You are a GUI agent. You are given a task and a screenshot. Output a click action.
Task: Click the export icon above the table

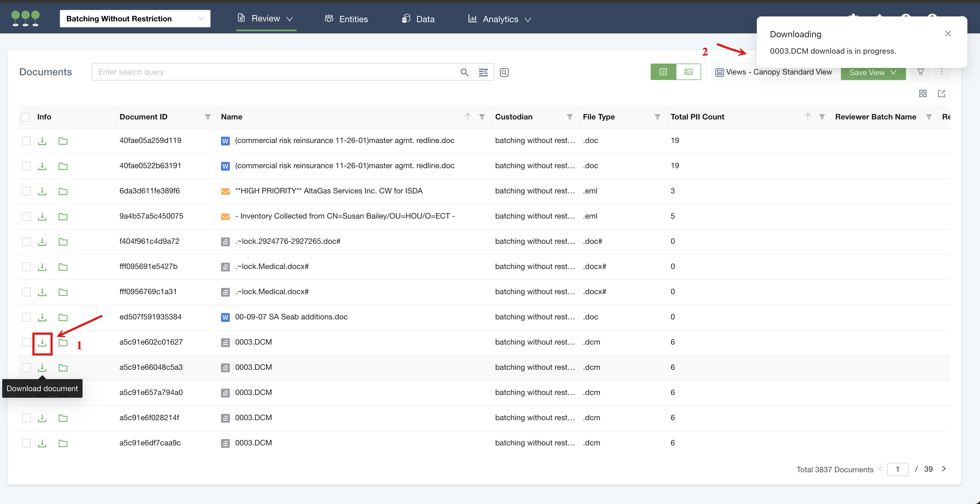coord(941,93)
